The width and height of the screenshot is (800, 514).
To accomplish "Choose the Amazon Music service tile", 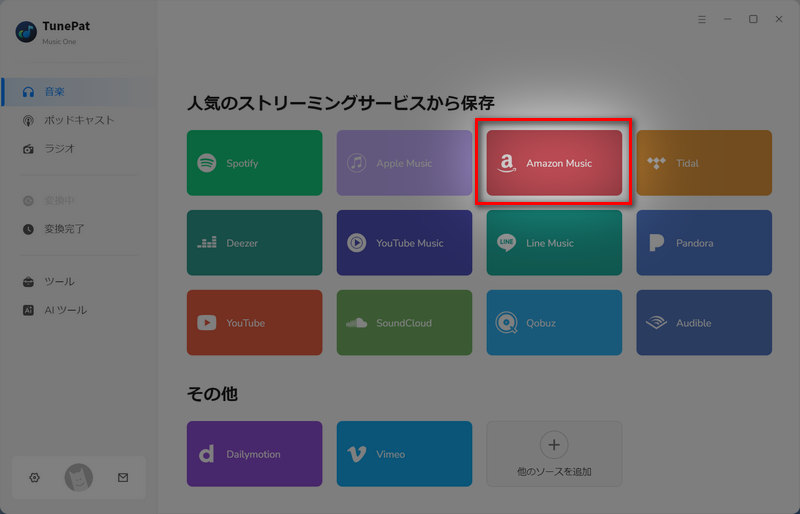I will (554, 163).
